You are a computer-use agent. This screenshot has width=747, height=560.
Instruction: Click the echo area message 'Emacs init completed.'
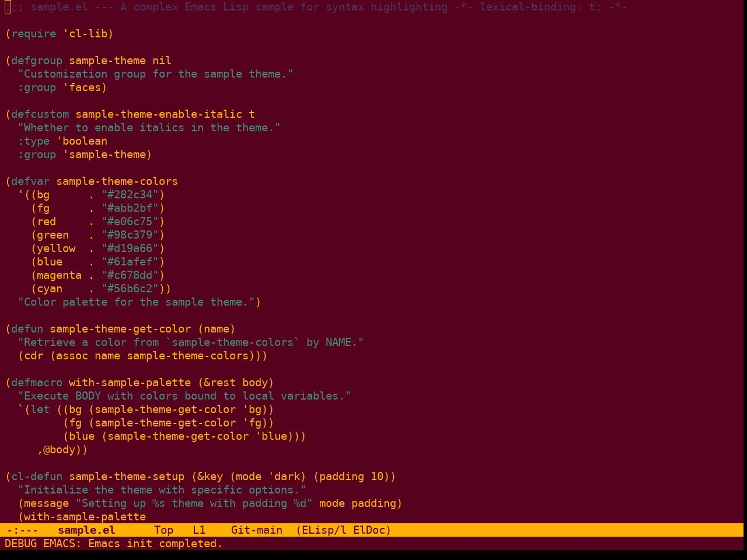(155, 544)
